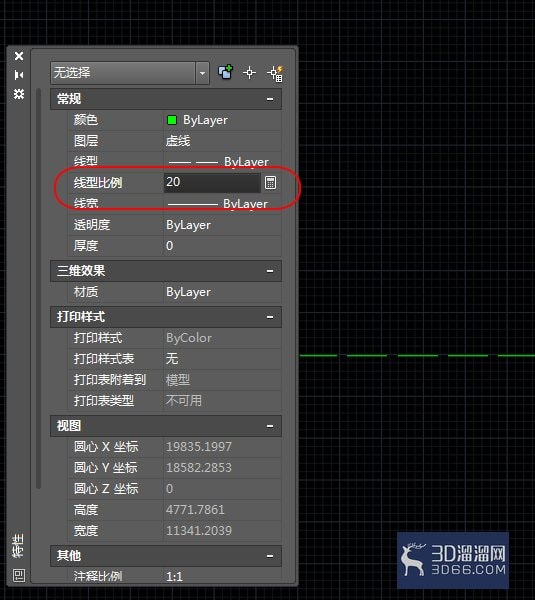
Task: Click the 打印样式 ByColor value
Action: coord(189,338)
